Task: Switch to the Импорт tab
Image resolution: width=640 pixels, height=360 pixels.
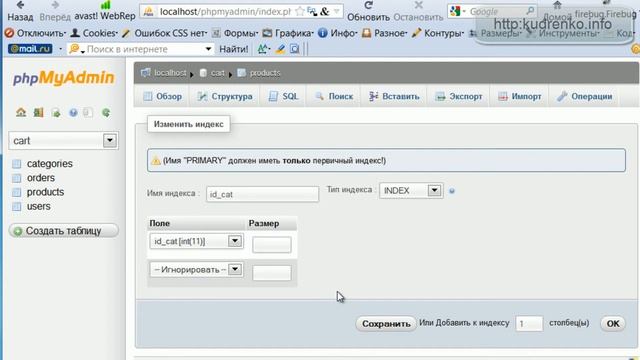Action: pyautogui.click(x=520, y=96)
